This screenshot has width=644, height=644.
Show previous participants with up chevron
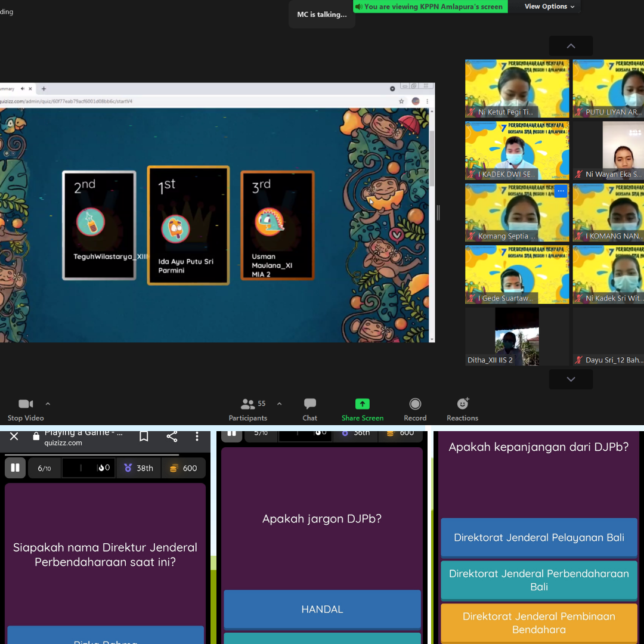[571, 46]
